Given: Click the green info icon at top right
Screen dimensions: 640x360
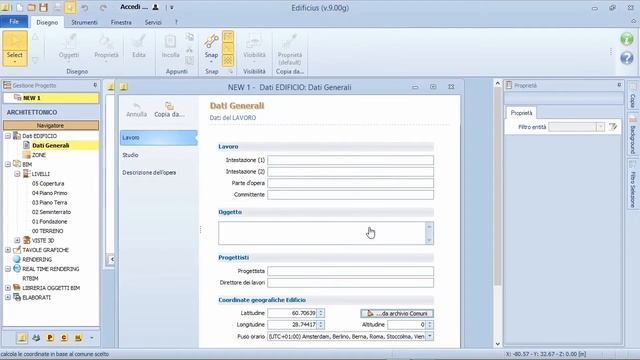Looking at the screenshot, I should (627, 39).
